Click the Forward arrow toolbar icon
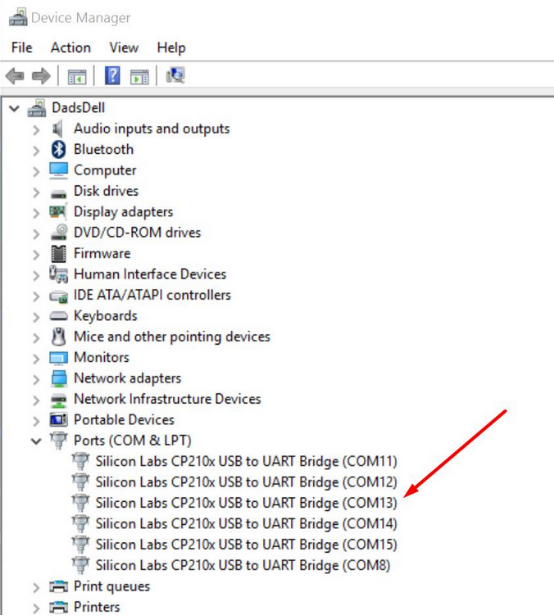The height and width of the screenshot is (616, 554). pos(41,76)
